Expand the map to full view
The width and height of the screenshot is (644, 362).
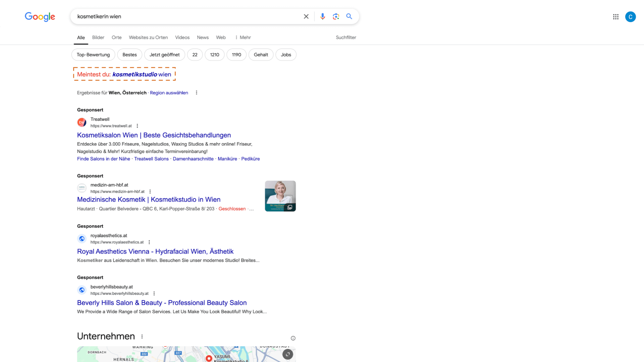[x=287, y=354]
